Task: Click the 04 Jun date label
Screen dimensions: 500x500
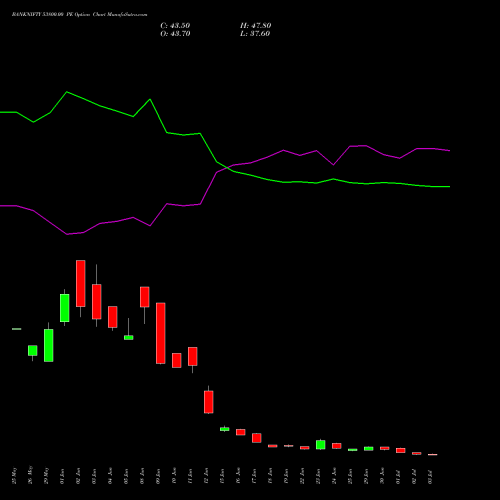Action: tap(110, 476)
